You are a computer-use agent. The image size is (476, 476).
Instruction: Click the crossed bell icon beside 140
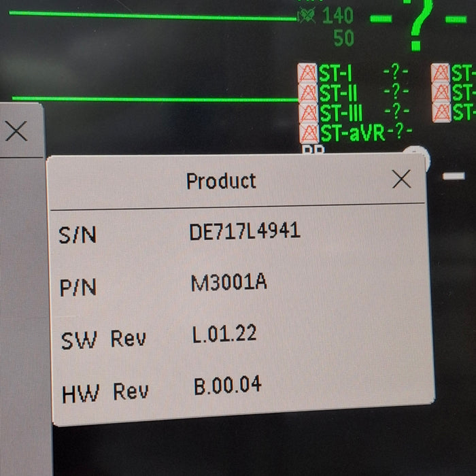coord(307,15)
